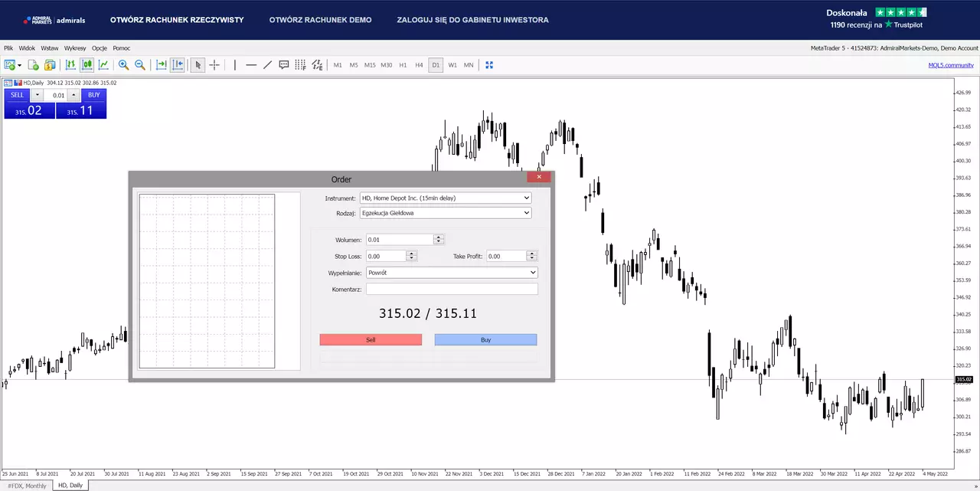Open the MQL5.community link
This screenshot has width=980, height=491.
(x=951, y=65)
